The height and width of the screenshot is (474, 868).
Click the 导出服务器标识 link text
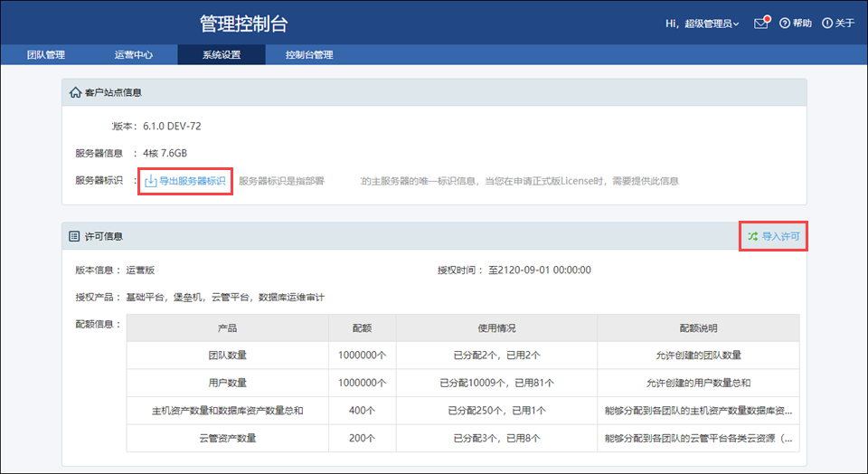coord(193,181)
